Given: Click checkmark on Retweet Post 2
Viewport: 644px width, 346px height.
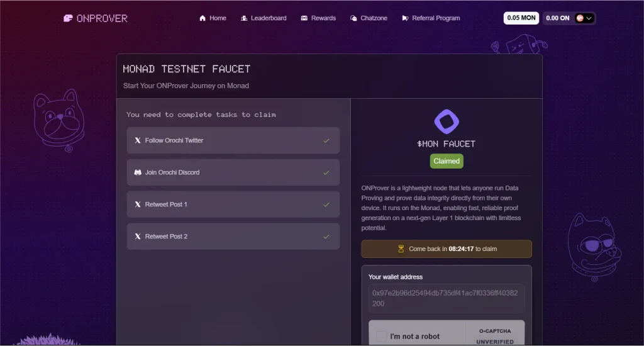Looking at the screenshot, I should 326,237.
